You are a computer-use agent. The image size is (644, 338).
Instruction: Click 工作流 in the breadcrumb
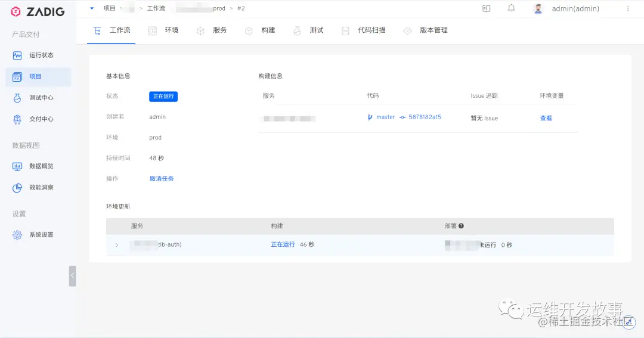(156, 8)
